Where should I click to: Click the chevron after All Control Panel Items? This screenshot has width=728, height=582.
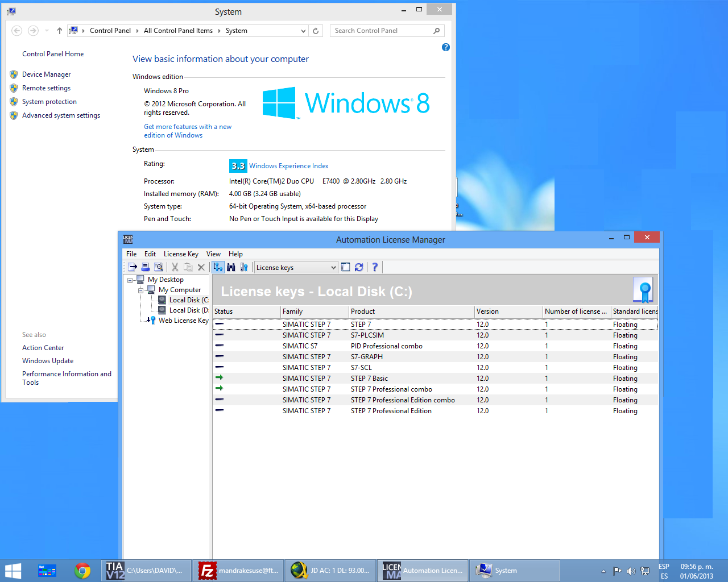pos(220,31)
